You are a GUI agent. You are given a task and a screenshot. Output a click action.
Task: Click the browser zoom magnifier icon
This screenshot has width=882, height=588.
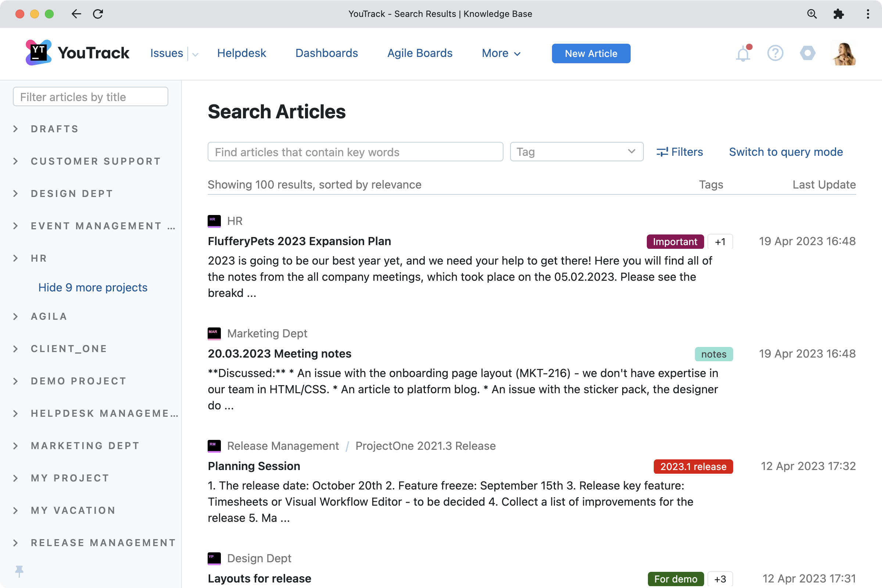811,14
